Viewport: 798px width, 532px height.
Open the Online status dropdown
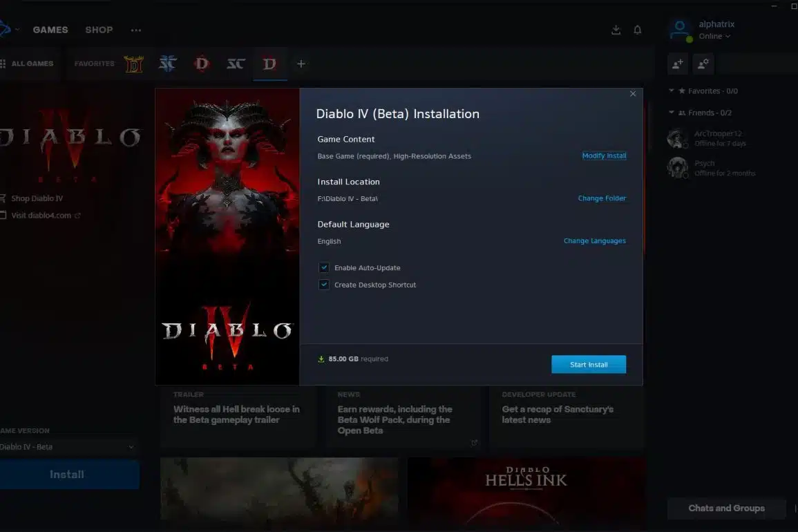[714, 36]
